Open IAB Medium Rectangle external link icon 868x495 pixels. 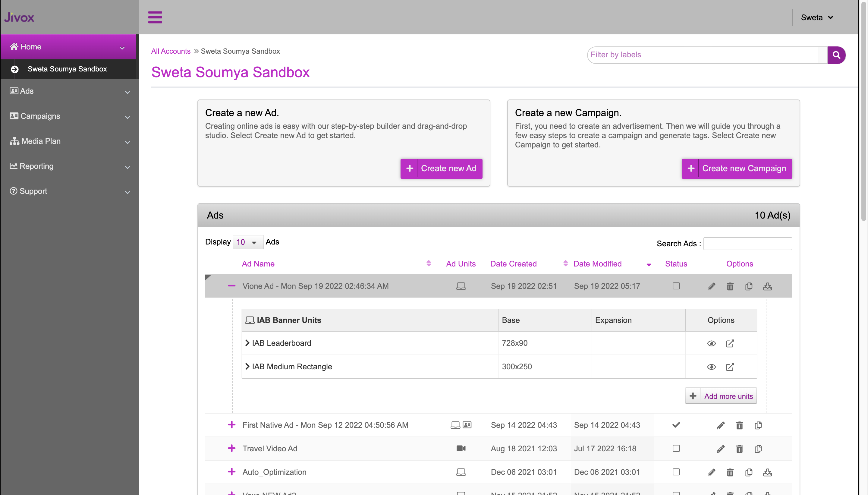pyautogui.click(x=730, y=367)
